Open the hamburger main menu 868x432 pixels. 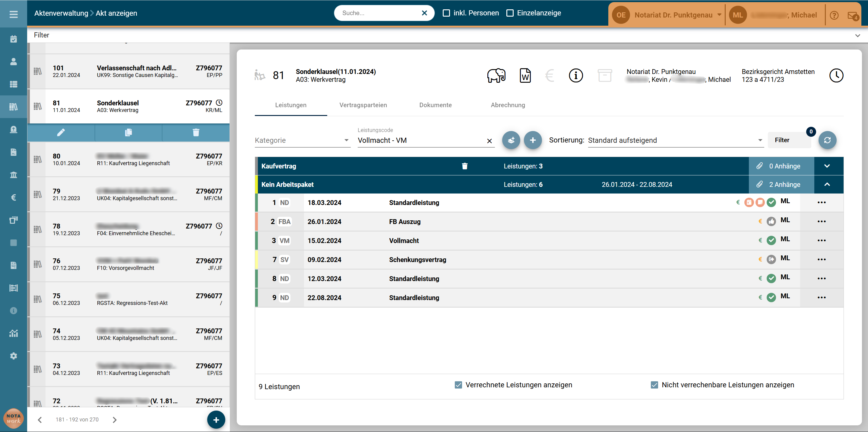coord(14,14)
